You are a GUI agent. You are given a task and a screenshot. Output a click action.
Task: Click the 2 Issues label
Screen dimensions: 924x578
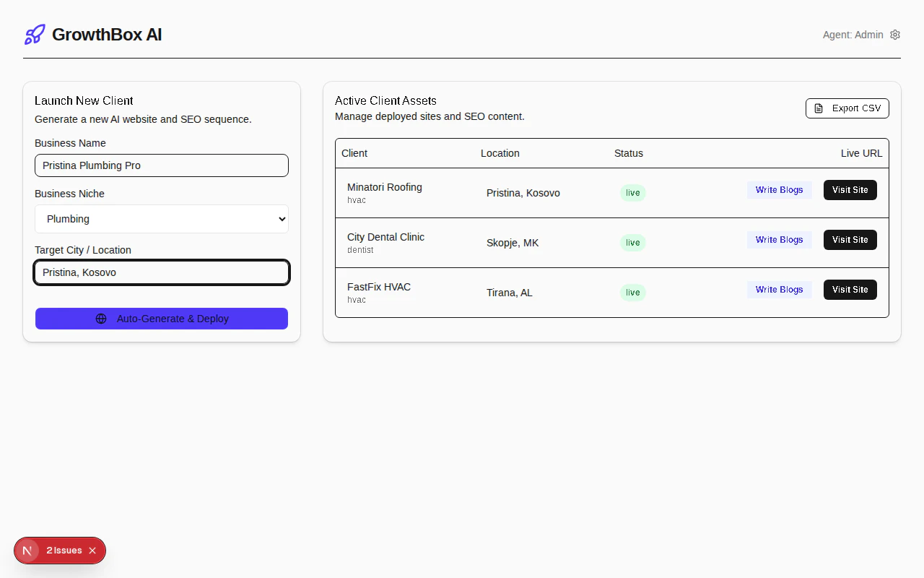(64, 551)
